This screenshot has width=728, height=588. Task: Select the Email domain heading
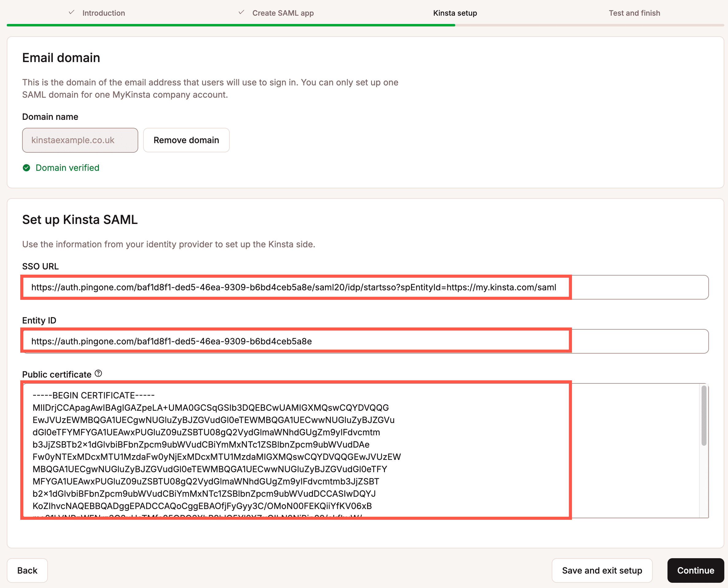61,57
